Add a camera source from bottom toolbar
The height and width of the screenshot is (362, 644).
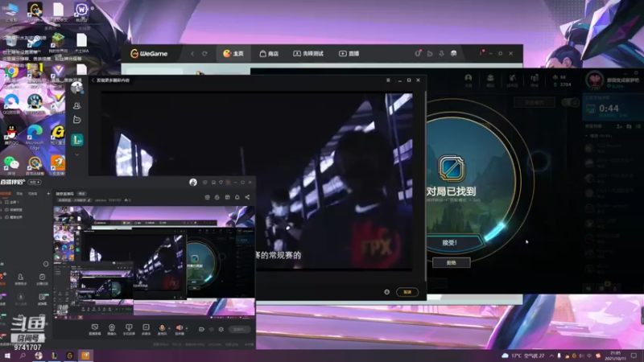(x=112, y=329)
